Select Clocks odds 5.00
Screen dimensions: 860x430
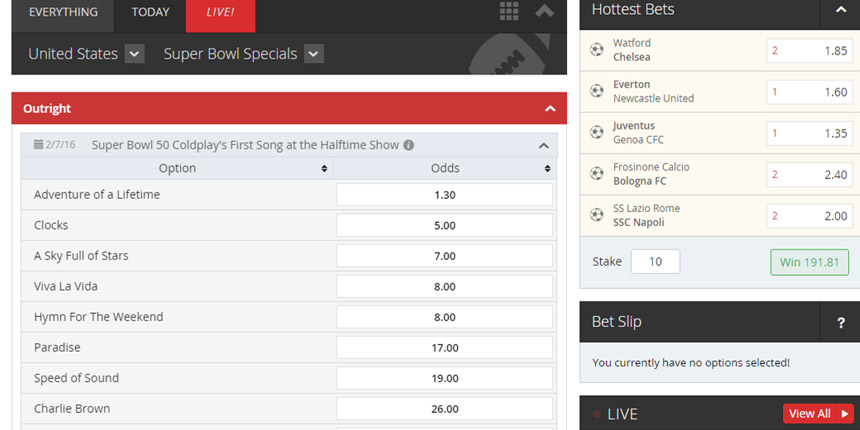click(444, 225)
